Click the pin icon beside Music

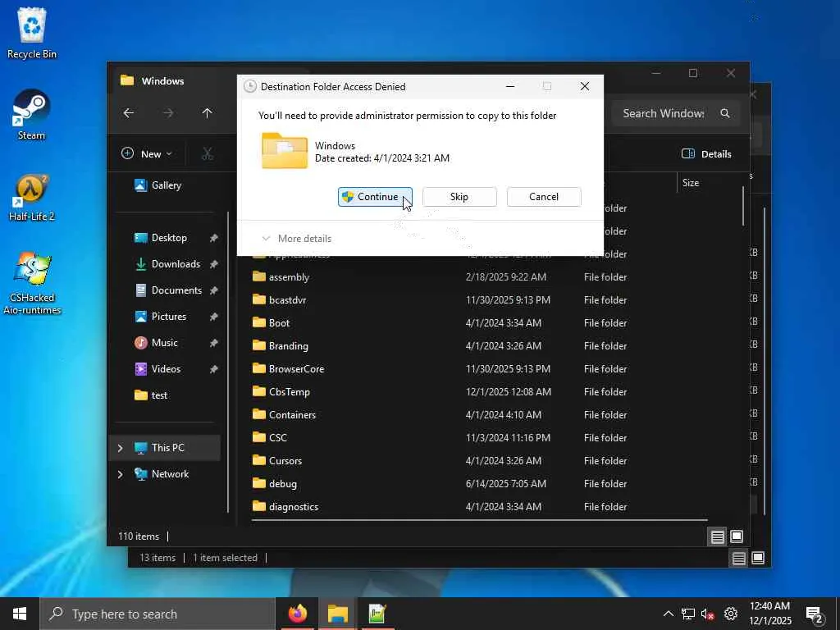coord(214,343)
